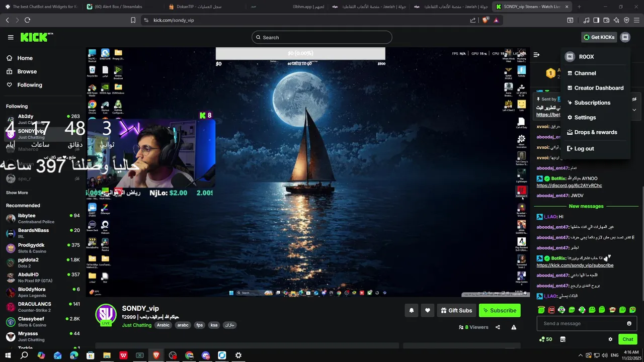This screenshot has width=644, height=362.
Task: Click Show More under Following
Action: [17, 193]
